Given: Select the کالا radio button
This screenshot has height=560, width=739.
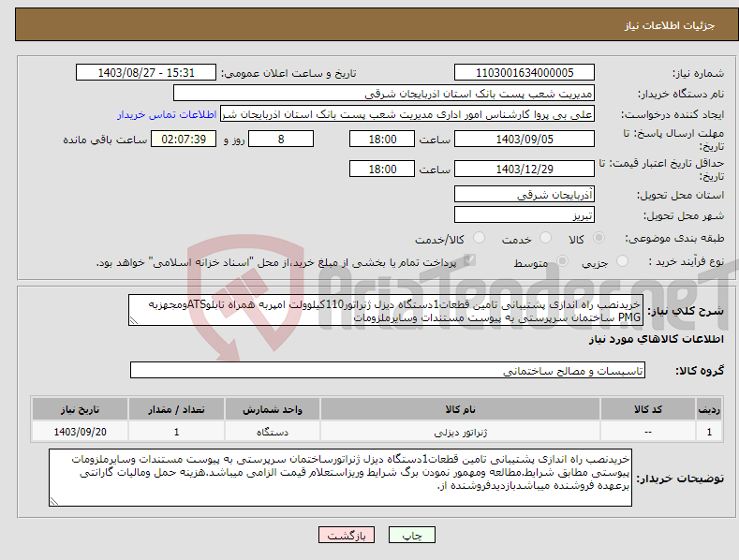Looking at the screenshot, I should (599, 238).
